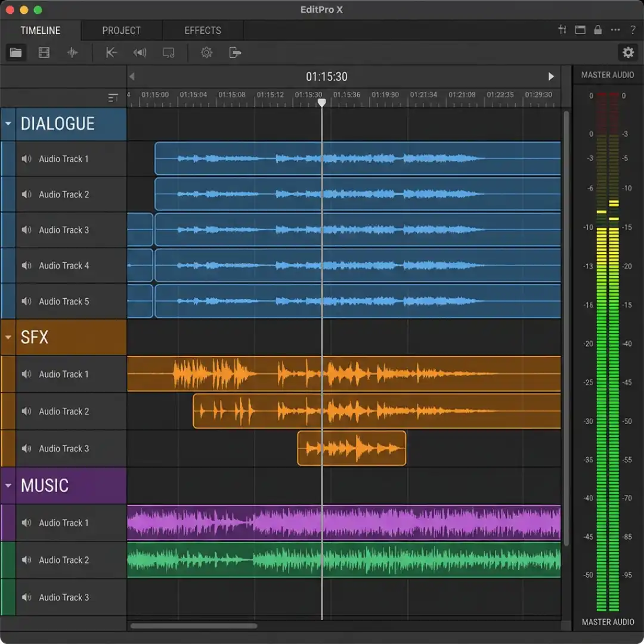Click the export arrow toolbar icon
Viewport: 644px width, 644px height.
click(x=235, y=52)
